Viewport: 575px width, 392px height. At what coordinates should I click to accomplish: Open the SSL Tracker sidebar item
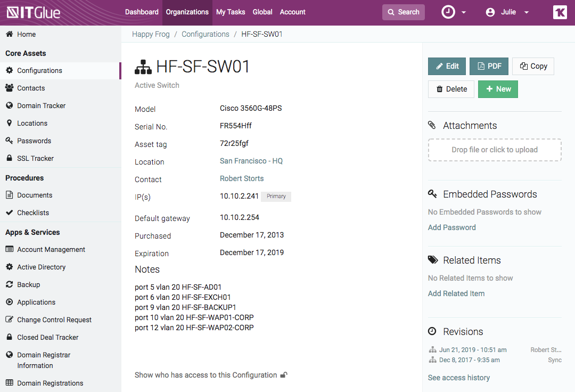click(x=35, y=158)
